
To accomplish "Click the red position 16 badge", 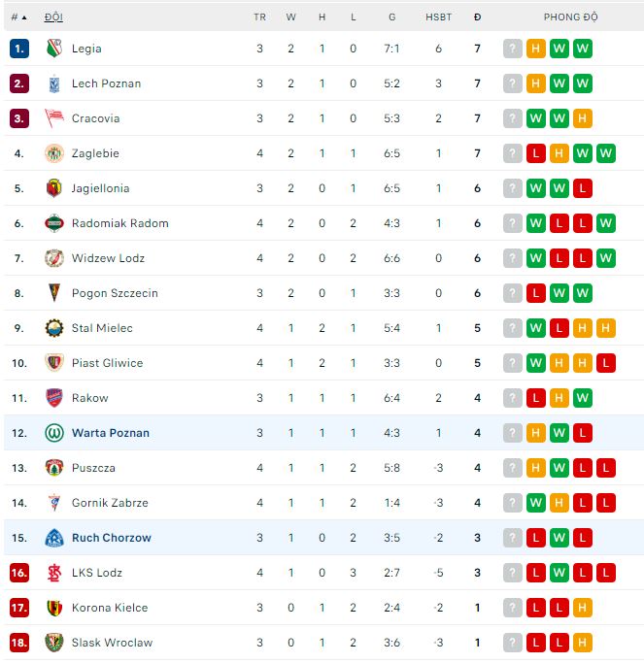I will click(19, 573).
